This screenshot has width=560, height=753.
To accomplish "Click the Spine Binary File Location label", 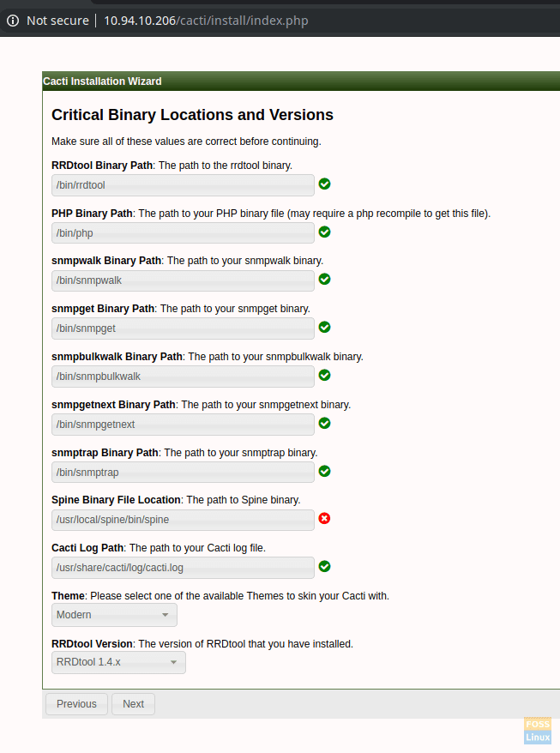I will pos(117,500).
